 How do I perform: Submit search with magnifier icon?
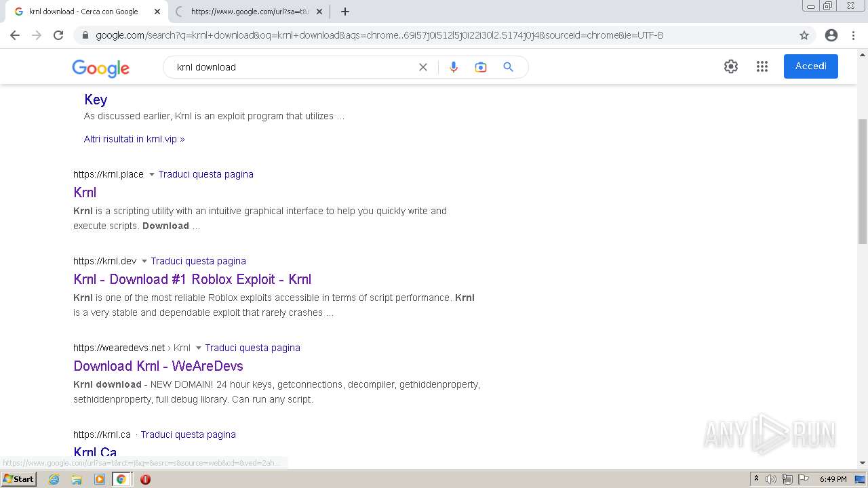point(508,67)
